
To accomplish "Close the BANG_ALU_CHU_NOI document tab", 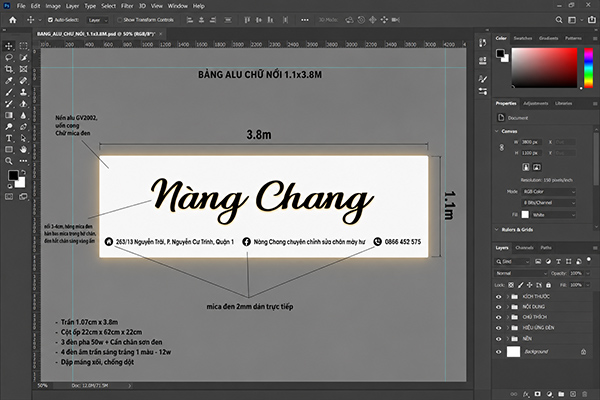I will click(x=161, y=34).
